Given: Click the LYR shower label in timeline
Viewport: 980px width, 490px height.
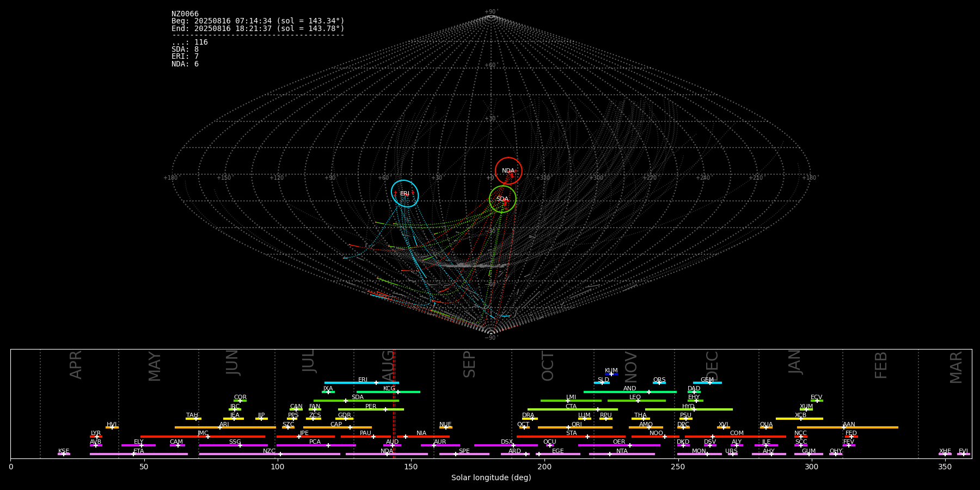Looking at the screenshot, I should click(x=96, y=433).
